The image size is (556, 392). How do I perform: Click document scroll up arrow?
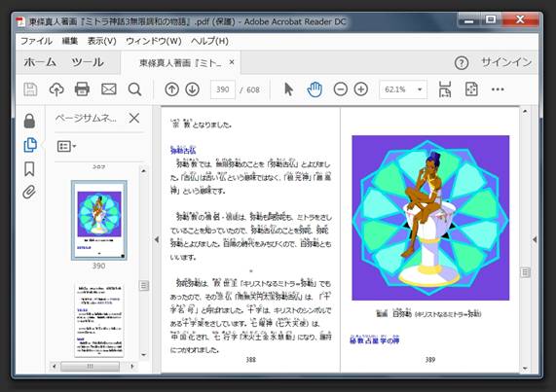pyautogui.click(x=525, y=111)
